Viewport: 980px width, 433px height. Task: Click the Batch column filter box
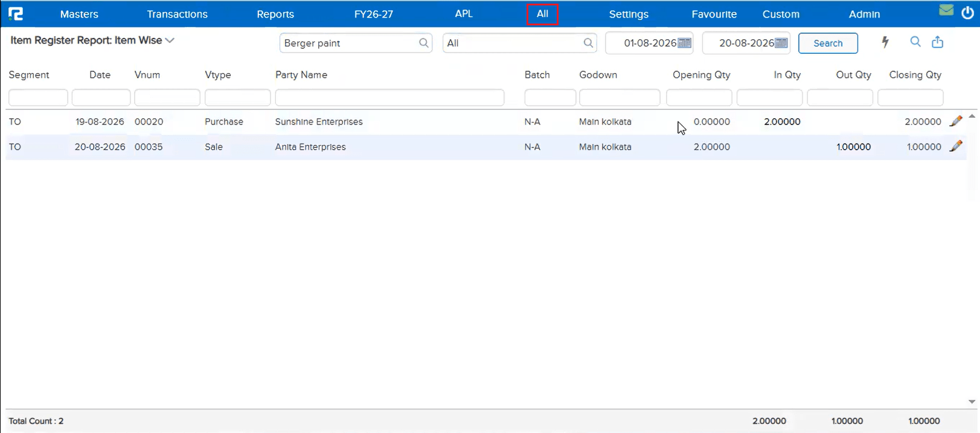coord(550,97)
